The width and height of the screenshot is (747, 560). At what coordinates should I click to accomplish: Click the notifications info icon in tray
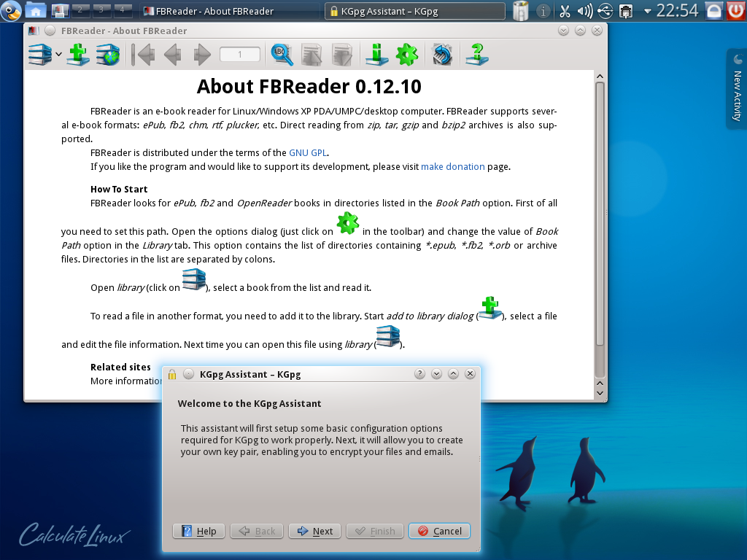[x=543, y=11]
